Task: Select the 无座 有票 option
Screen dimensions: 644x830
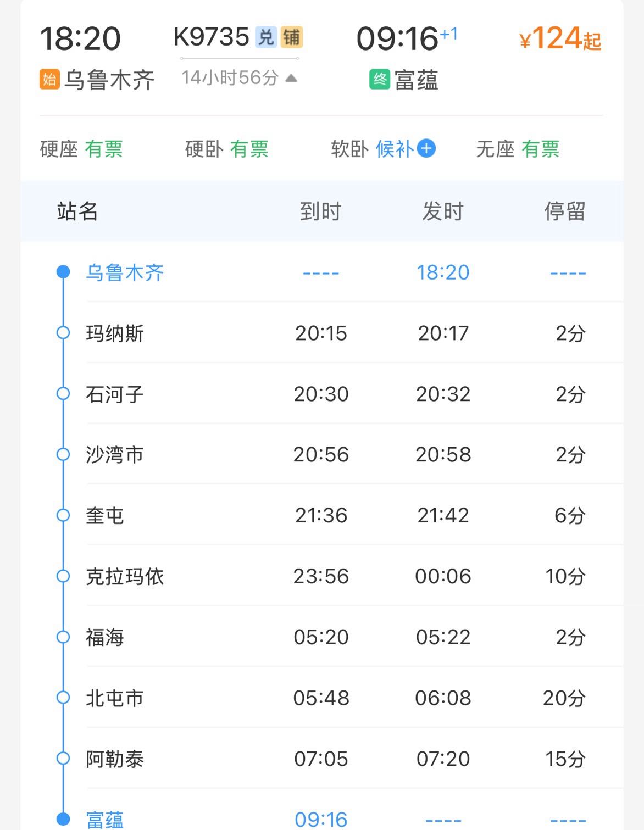Action: coord(518,149)
